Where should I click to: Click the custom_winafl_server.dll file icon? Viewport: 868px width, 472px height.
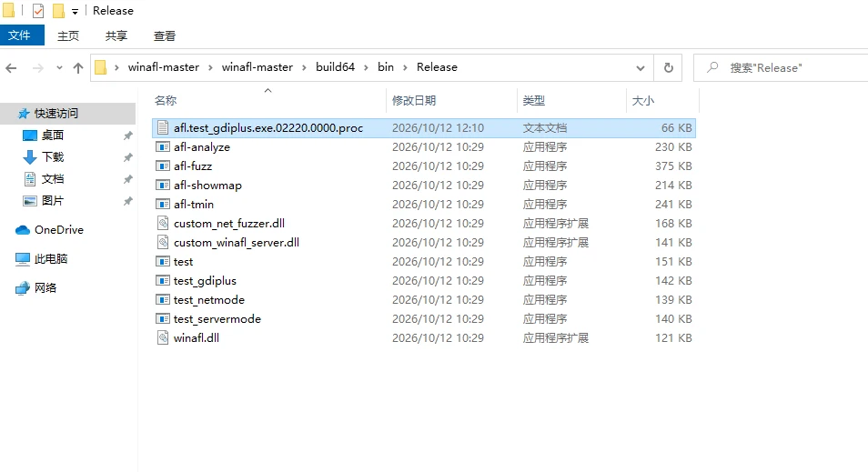(162, 242)
